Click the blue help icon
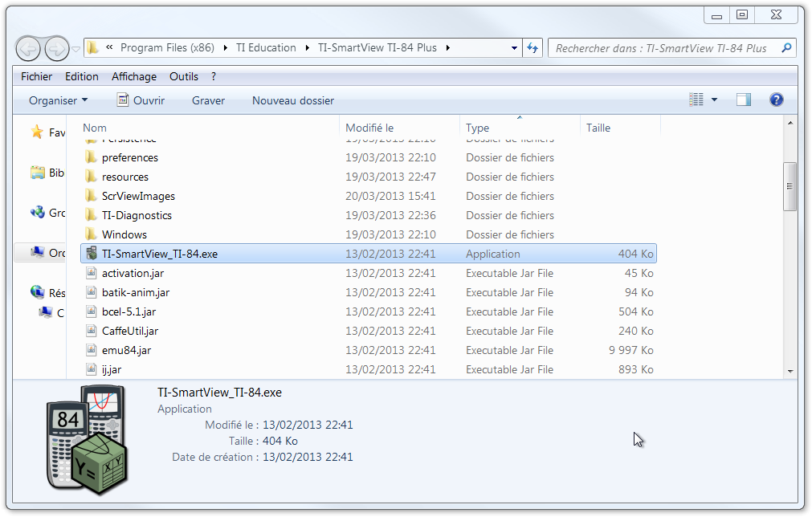This screenshot has width=812, height=517. pyautogui.click(x=777, y=100)
